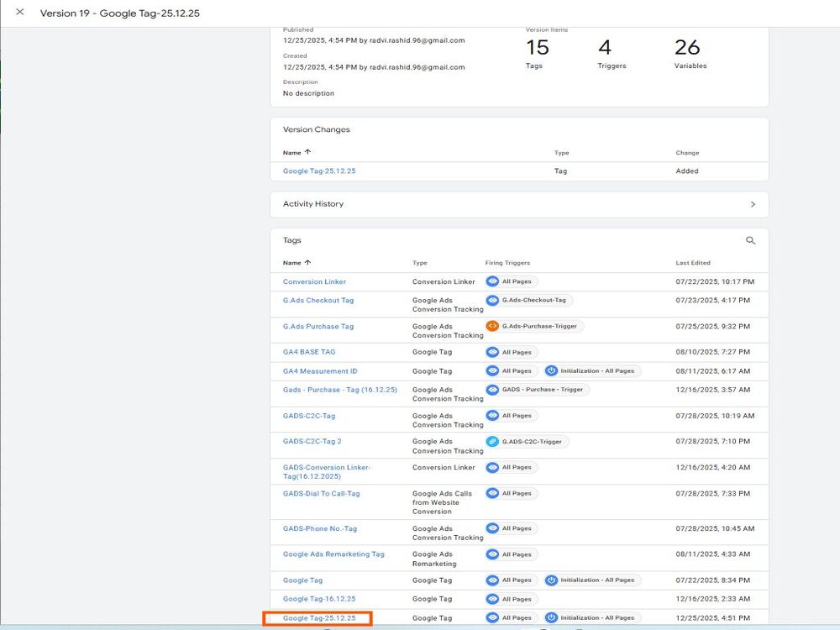
Task: Open the G.Ads Purchase Tag
Action: [318, 326]
